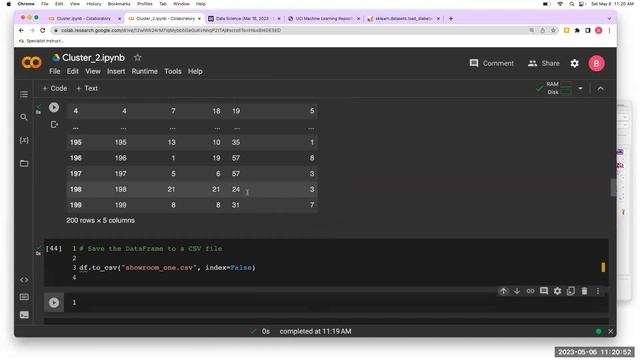
Task: Open Chrome extensions puzzle icon
Action: pyautogui.click(x=577, y=30)
